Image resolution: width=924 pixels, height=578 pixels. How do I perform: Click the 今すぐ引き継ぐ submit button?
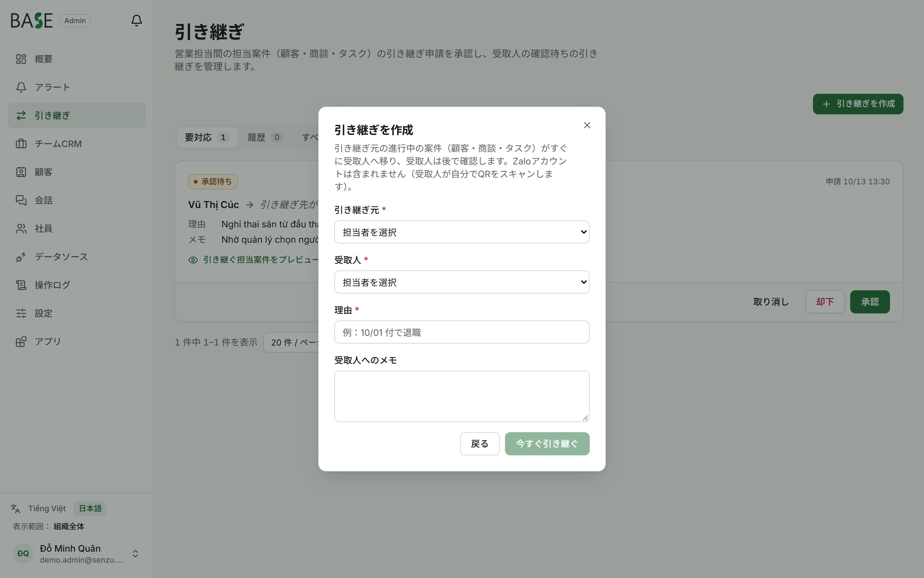[x=547, y=444]
